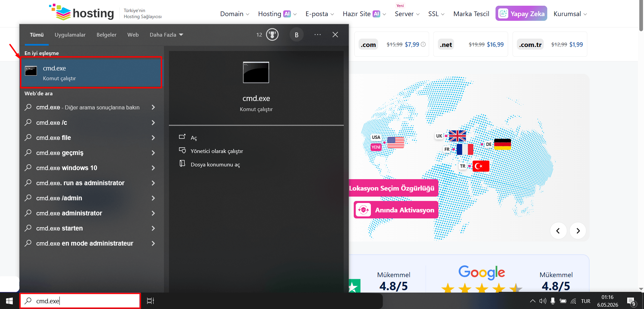This screenshot has height=309, width=644.
Task: Expand the 'cmd.exe file' suggestion arrow
Action: coord(153,138)
